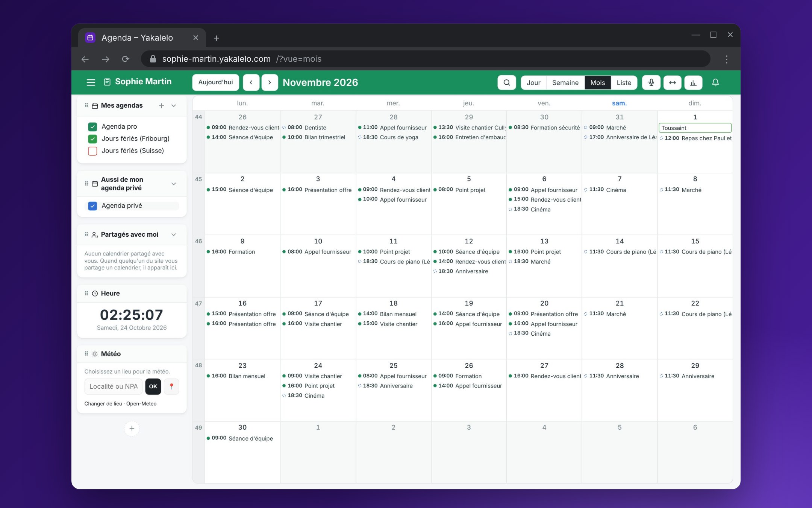
Task: Open the 08:00 Dentiste event
Action: [x=318, y=128]
